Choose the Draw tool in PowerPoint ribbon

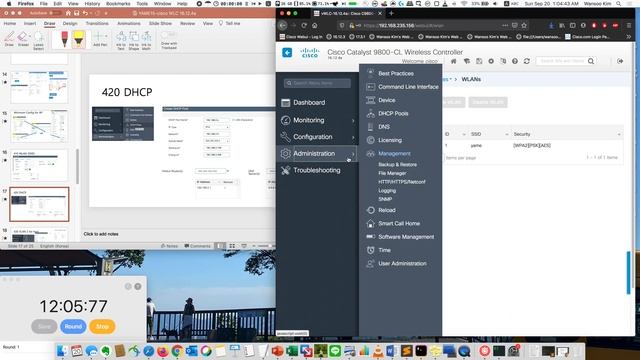click(x=9, y=39)
